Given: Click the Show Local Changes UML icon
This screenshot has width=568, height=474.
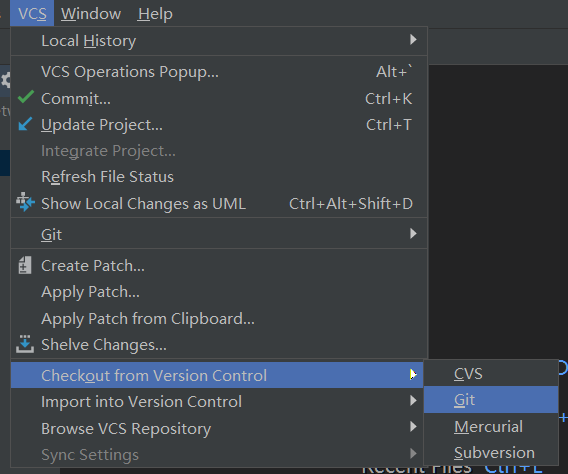Looking at the screenshot, I should coord(25,202).
